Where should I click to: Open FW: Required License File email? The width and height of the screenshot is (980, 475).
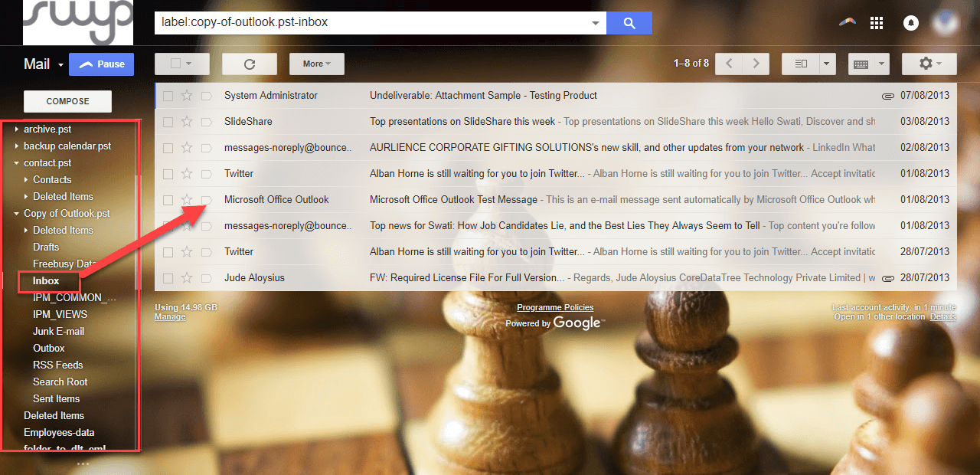467,278
